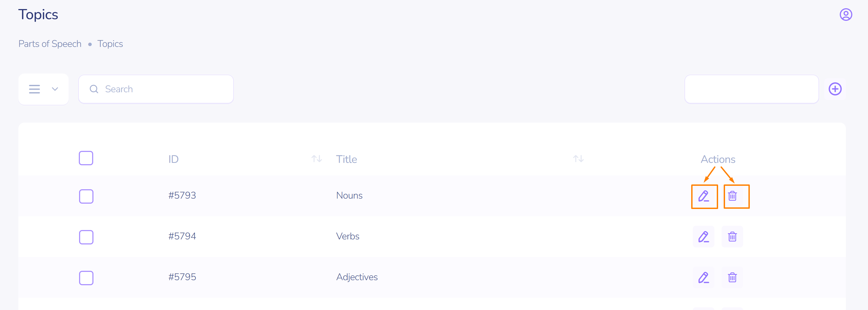Click the Topics breadcrumb link
The image size is (868, 310).
click(110, 44)
